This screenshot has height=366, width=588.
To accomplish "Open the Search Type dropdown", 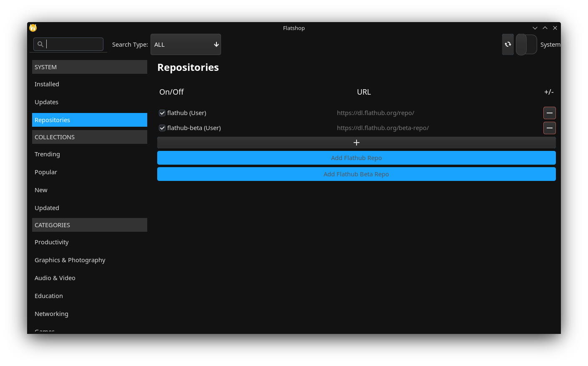I will coord(186,44).
